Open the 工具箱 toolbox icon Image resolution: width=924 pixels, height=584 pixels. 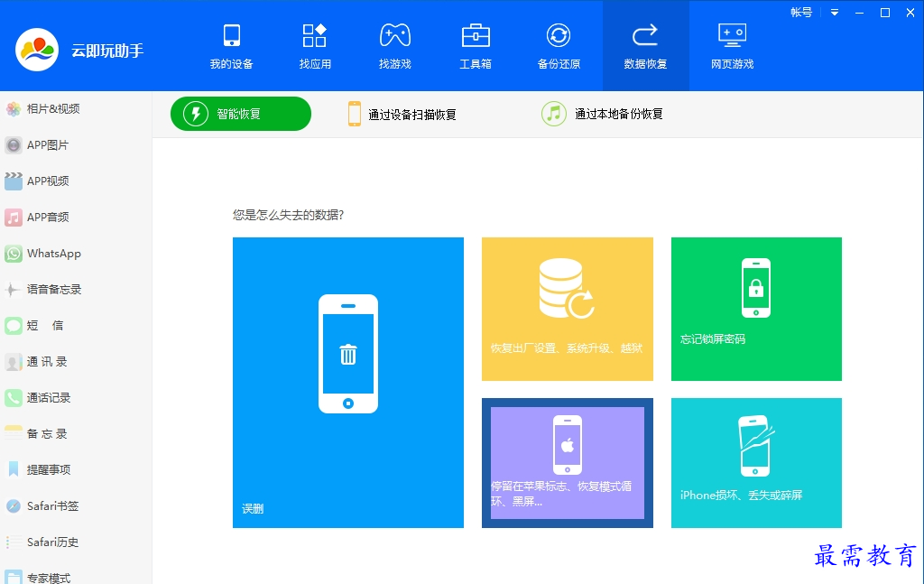click(476, 35)
